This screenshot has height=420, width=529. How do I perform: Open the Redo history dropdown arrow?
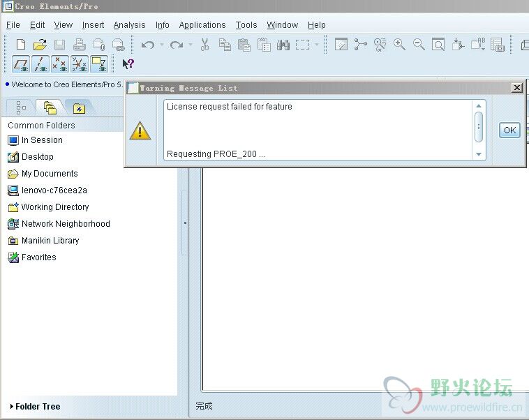point(191,45)
